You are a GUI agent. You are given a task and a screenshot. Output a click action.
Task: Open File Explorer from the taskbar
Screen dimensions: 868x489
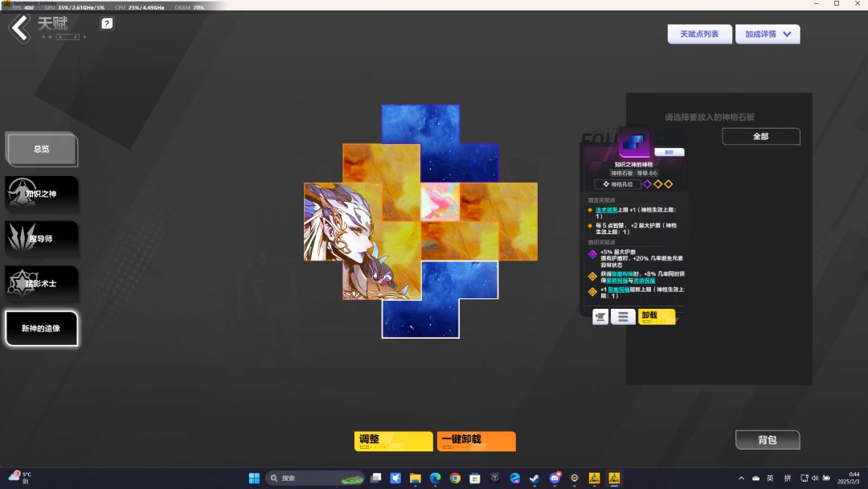click(416, 478)
